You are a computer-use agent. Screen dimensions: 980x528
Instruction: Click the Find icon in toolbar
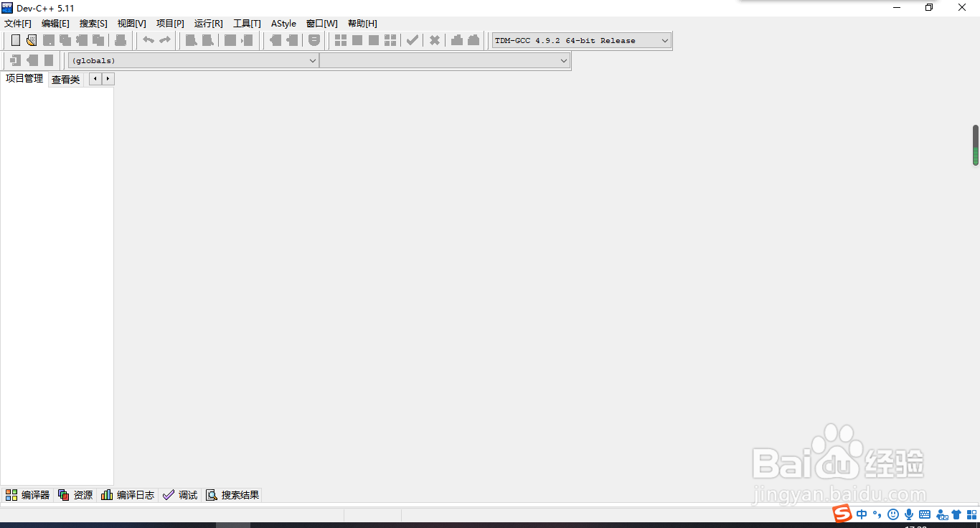(192, 40)
